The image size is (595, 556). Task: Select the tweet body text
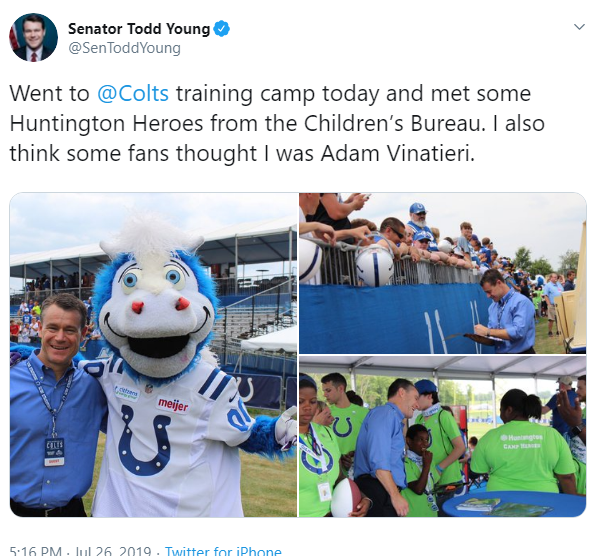pyautogui.click(x=277, y=123)
